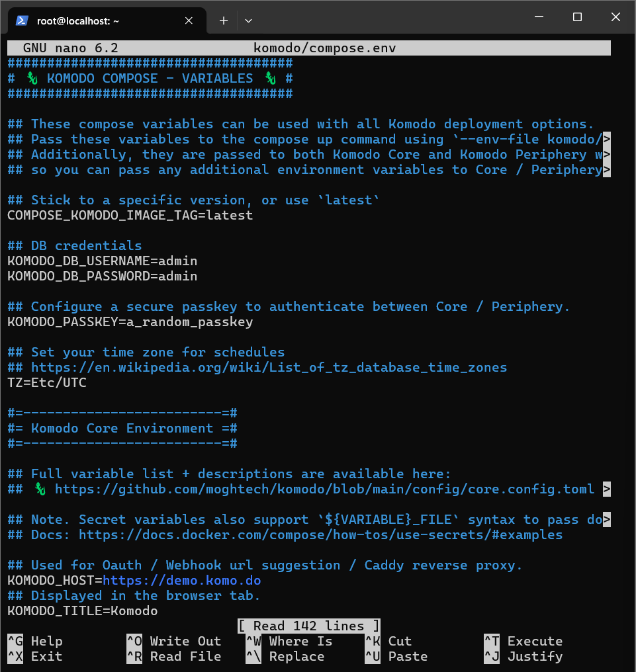Maximize the terminal window
Screen dimensions: 636x672
click(577, 17)
